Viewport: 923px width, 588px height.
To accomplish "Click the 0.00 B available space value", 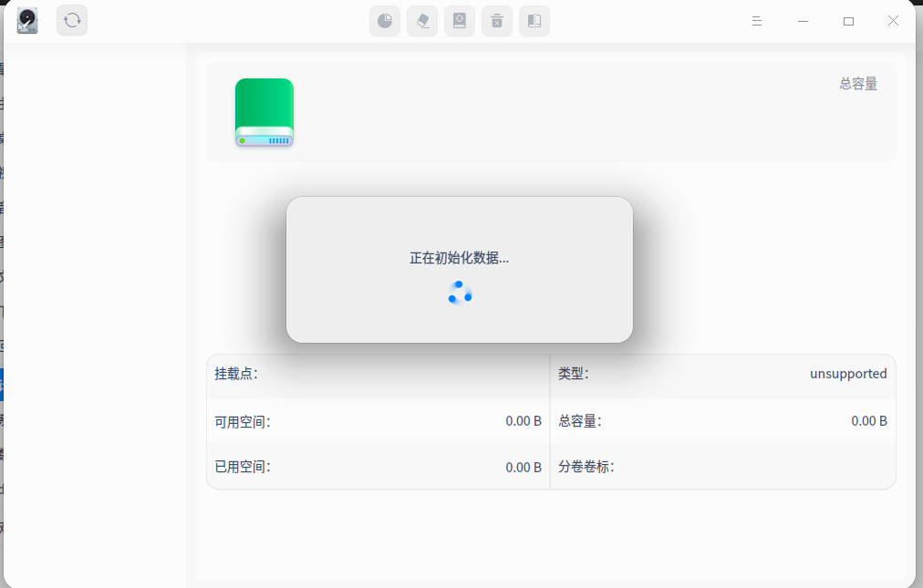I will click(524, 421).
